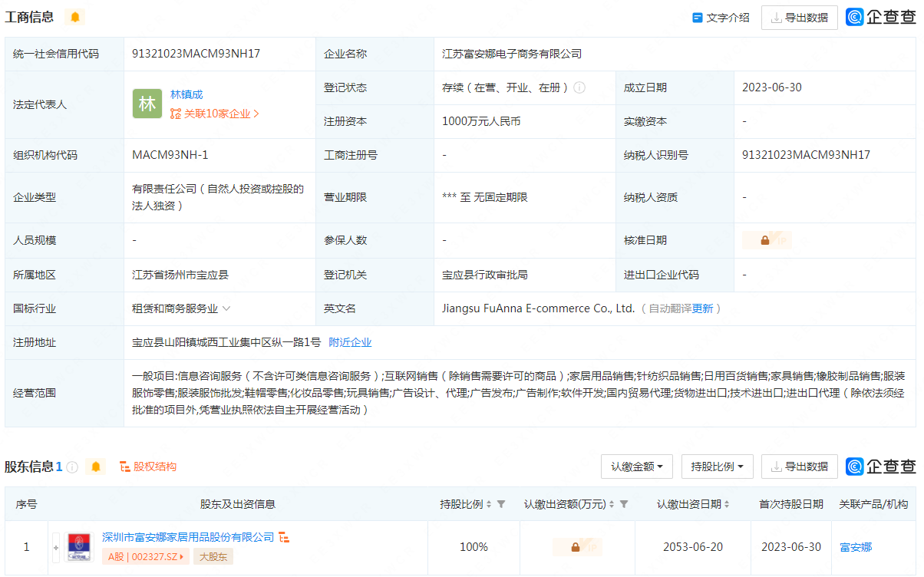Click 营业期限 value *** 至 无固定期限
Screen dimensions: 924x577
(485, 197)
